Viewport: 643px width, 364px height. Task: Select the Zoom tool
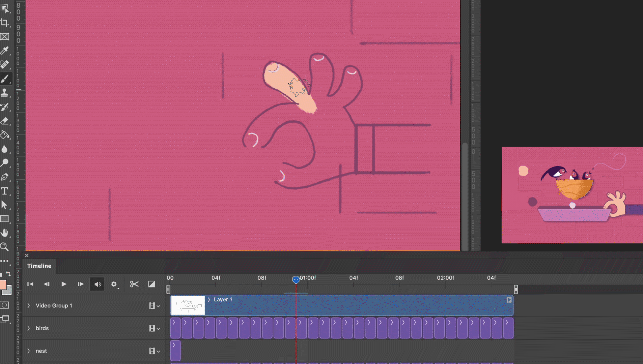(5, 247)
